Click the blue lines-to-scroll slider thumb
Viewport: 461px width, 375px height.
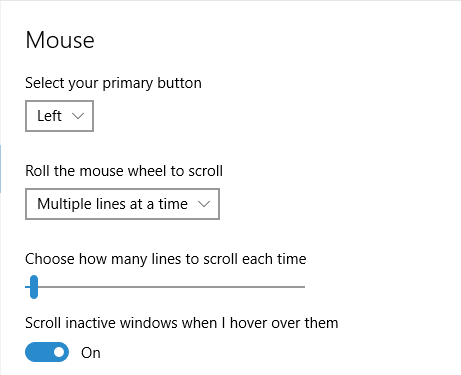[x=34, y=287]
